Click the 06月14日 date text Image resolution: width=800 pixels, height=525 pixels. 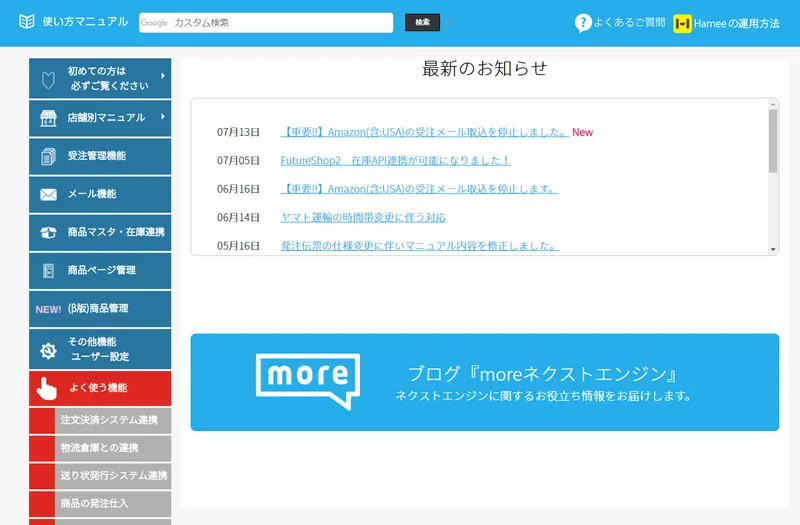238,218
